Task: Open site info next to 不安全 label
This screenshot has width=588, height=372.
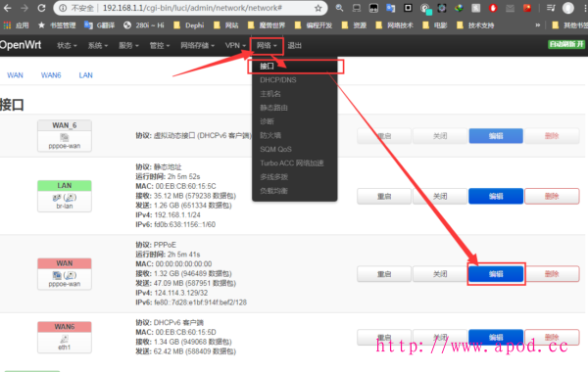Action: 63,8
